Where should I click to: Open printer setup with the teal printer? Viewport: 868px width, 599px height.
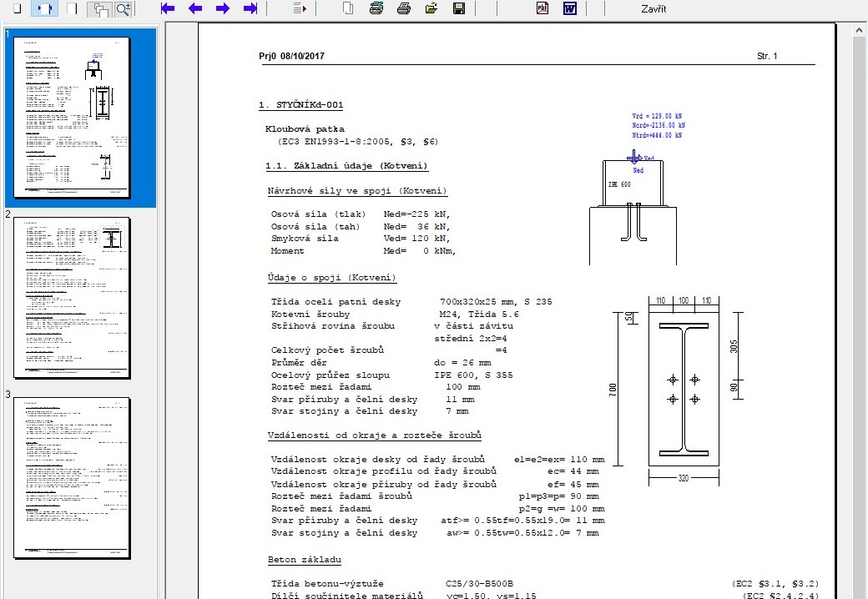click(x=376, y=8)
